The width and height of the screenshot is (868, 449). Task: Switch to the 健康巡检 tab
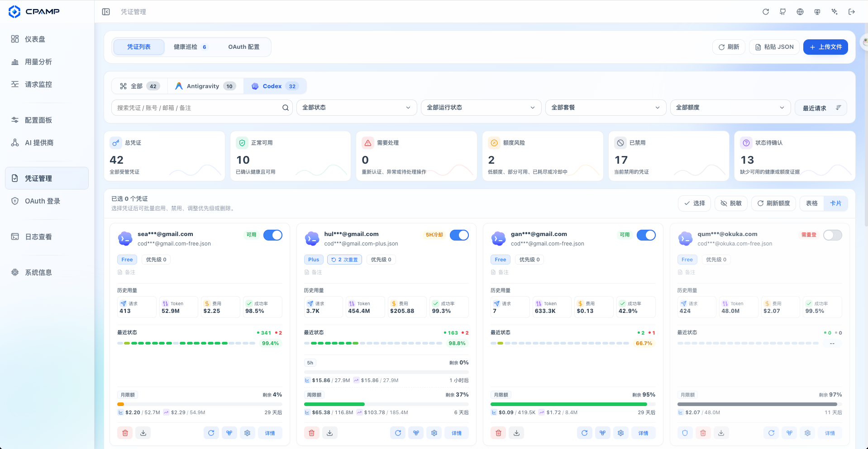(190, 47)
